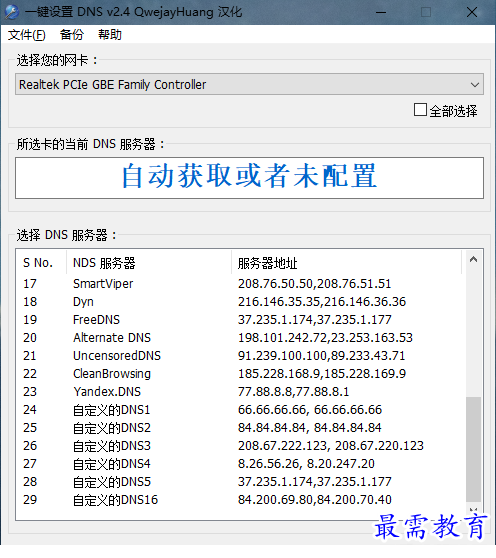The width and height of the screenshot is (496, 558).
Task: Click serial number 28 cell
Action: (x=30, y=482)
